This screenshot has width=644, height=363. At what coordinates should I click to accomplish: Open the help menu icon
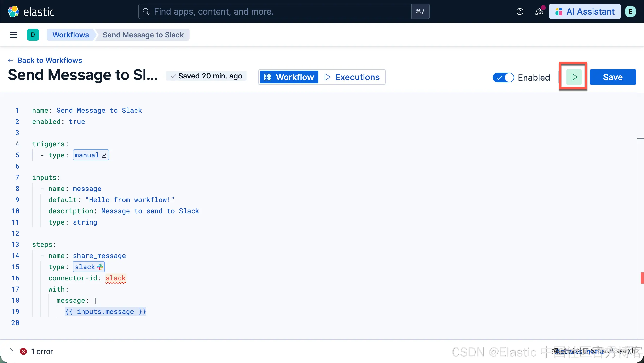point(519,11)
